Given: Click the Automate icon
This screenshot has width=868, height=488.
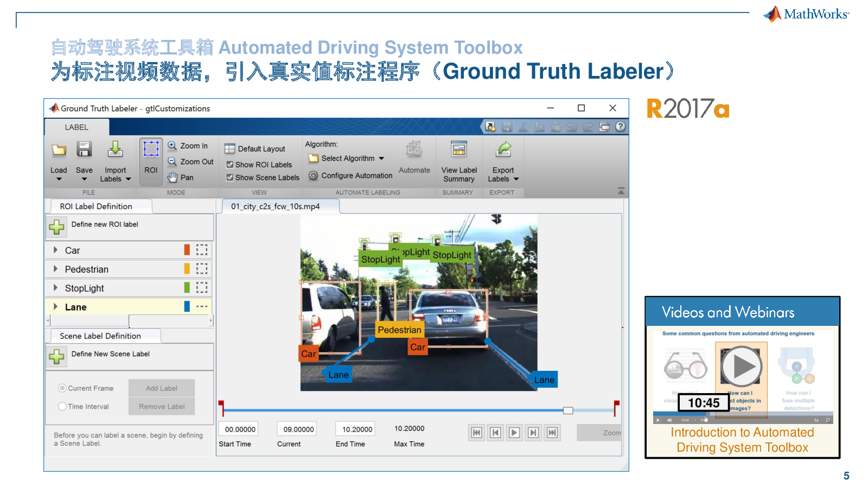Looking at the screenshot, I should 414,149.
